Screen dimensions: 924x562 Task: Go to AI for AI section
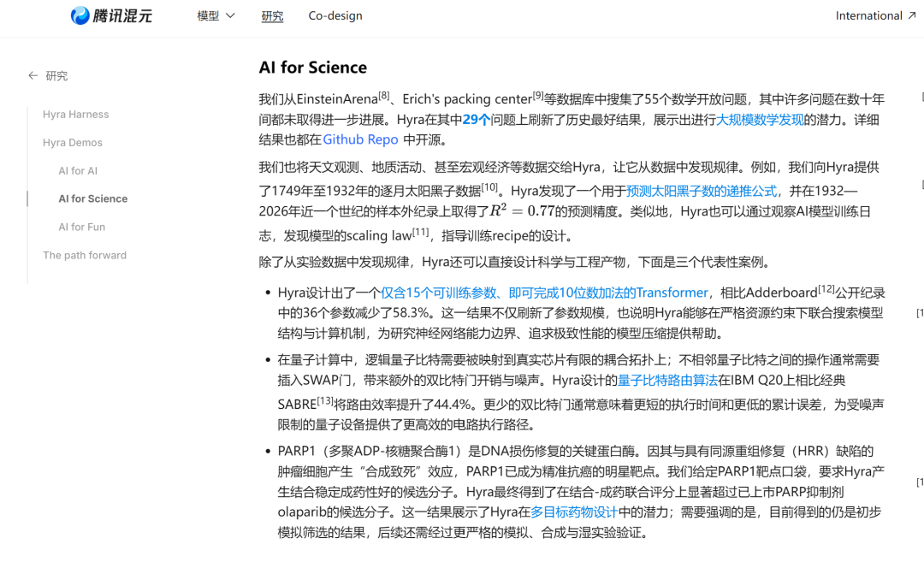pyautogui.click(x=78, y=171)
